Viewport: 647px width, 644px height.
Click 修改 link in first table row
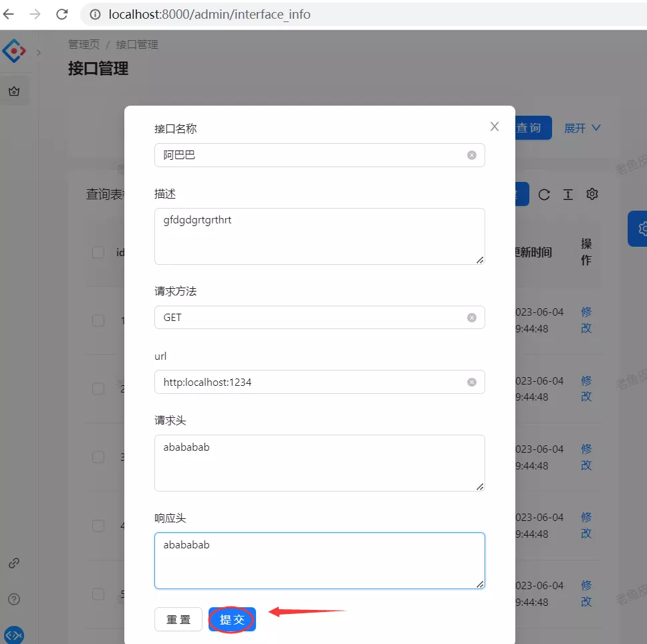[586, 320]
